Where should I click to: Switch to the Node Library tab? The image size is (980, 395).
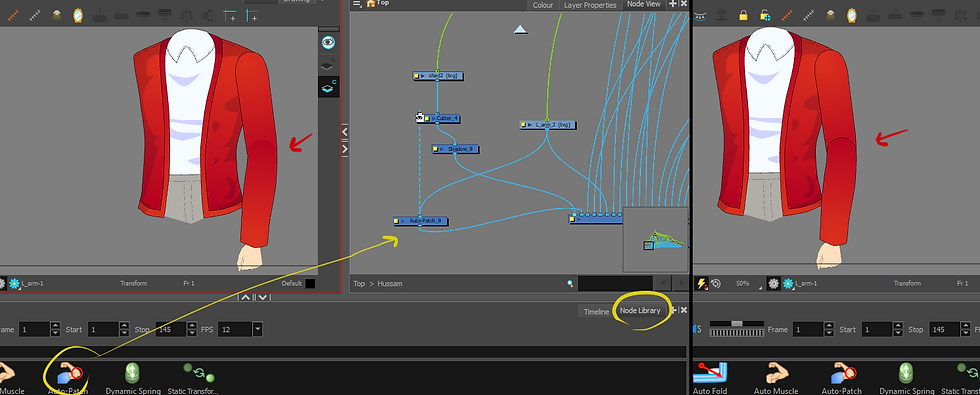[x=640, y=311]
